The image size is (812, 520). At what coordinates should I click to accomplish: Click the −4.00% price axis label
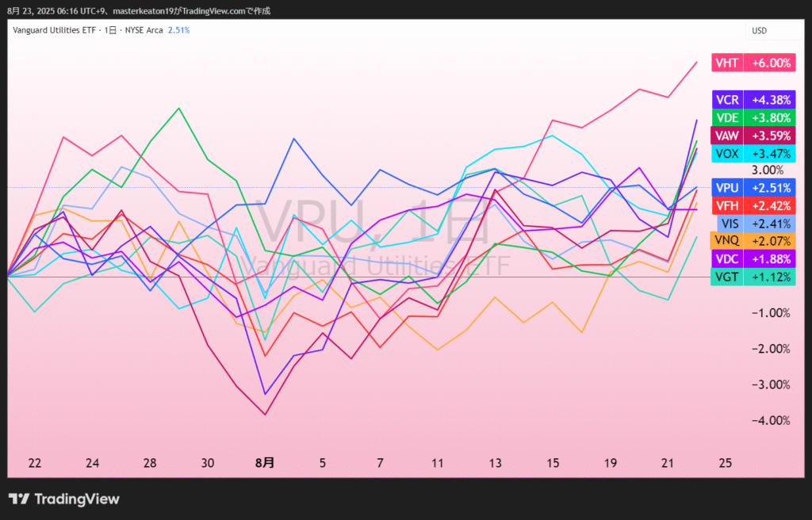(771, 420)
